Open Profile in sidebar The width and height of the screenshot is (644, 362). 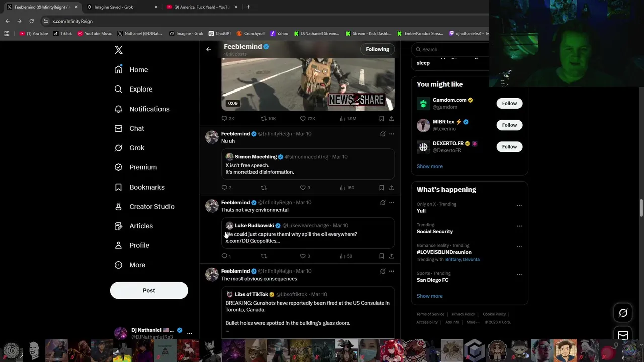[132, 245]
